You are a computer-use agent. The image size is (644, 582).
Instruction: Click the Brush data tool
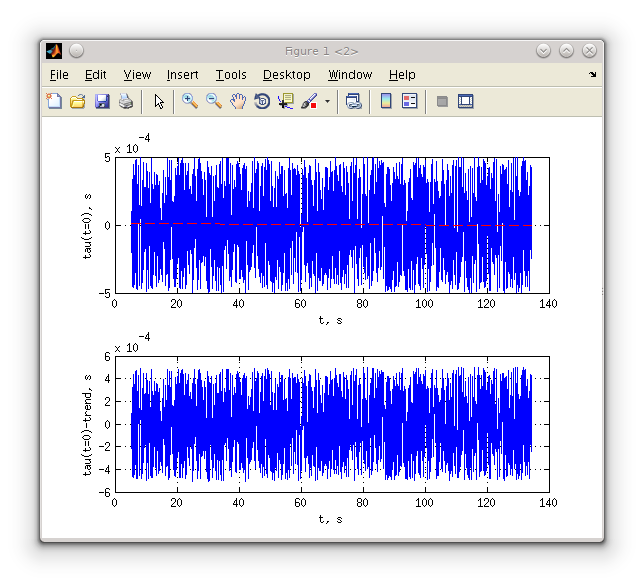click(309, 101)
